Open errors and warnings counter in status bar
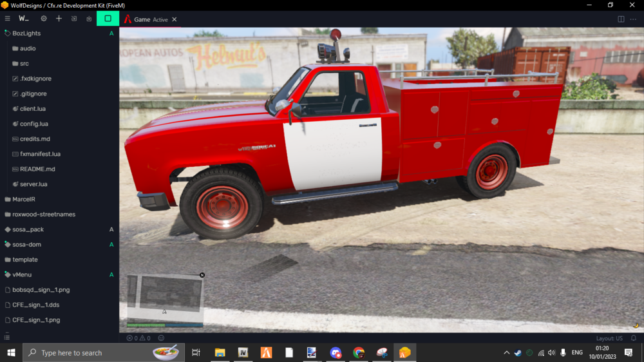The height and width of the screenshot is (362, 644). 138,338
